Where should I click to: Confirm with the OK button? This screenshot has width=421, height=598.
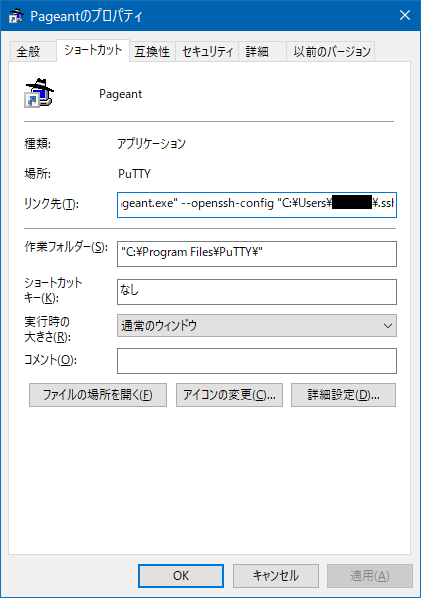coord(181,575)
